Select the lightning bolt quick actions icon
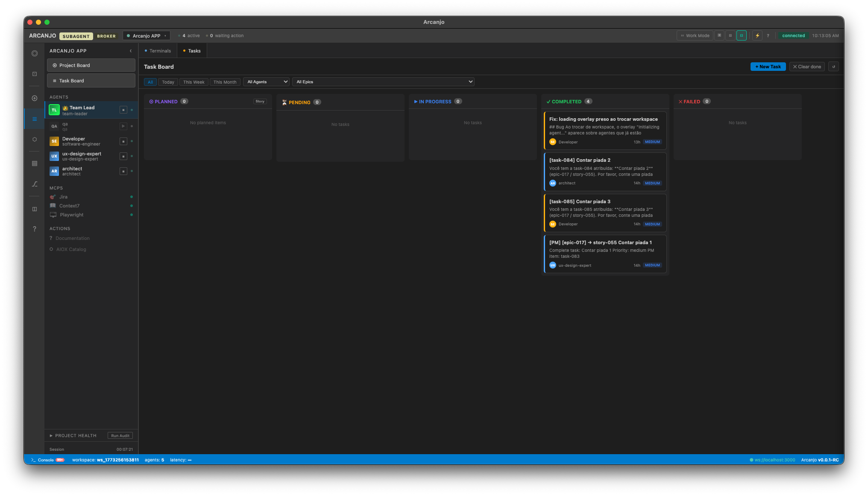Viewport: 868px width, 496px height. click(757, 35)
